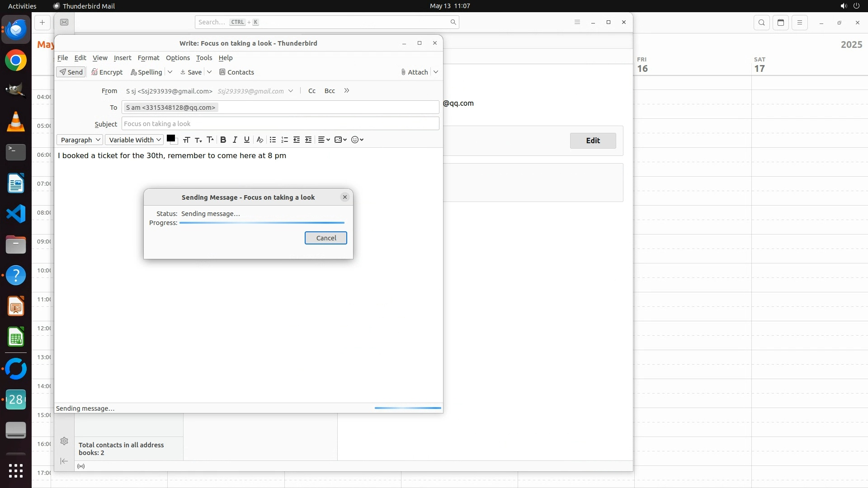
Task: Click the Encrypt message icon
Action: coord(107,72)
